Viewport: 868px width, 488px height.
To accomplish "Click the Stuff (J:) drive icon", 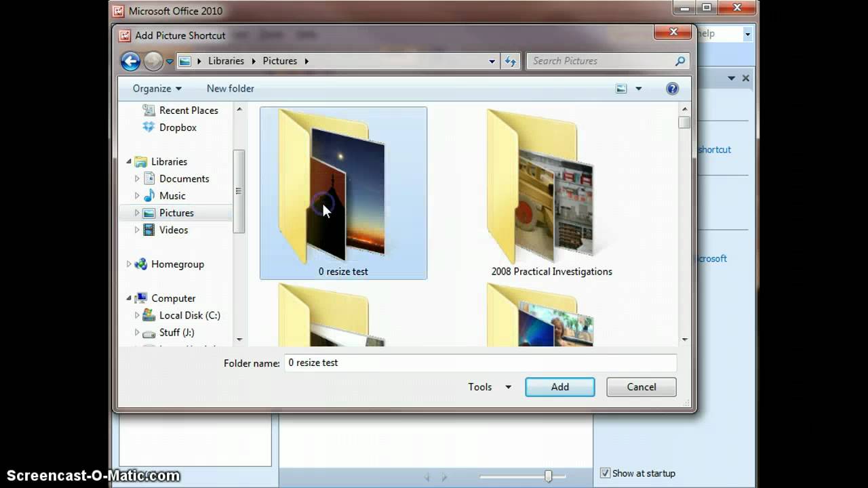I will (149, 333).
